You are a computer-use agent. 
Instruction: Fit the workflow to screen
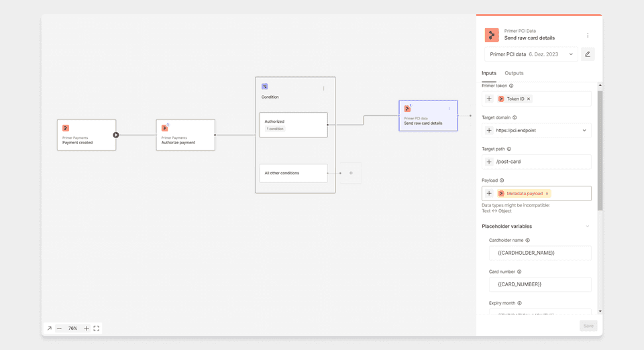[97, 329]
